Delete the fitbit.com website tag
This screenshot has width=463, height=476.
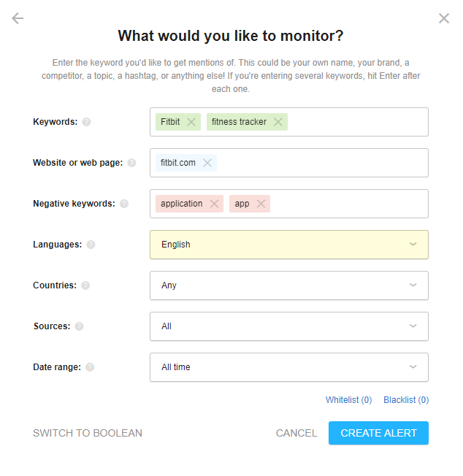point(207,163)
